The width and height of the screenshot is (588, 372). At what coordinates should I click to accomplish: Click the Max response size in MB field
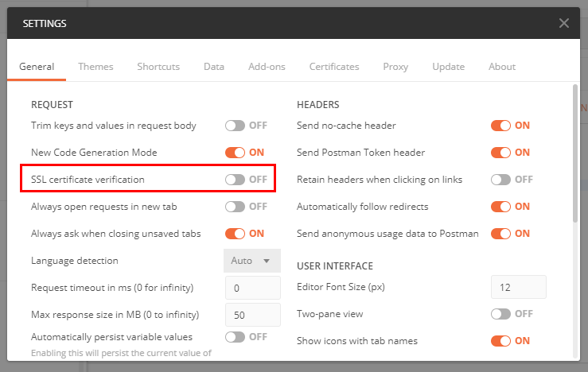[253, 315]
